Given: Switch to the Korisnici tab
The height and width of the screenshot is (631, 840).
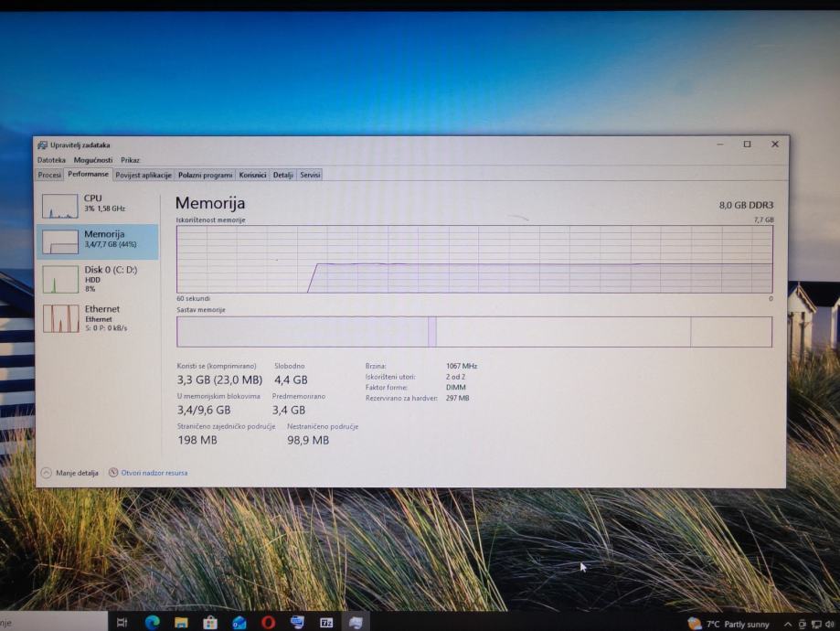Looking at the screenshot, I should (x=252, y=175).
